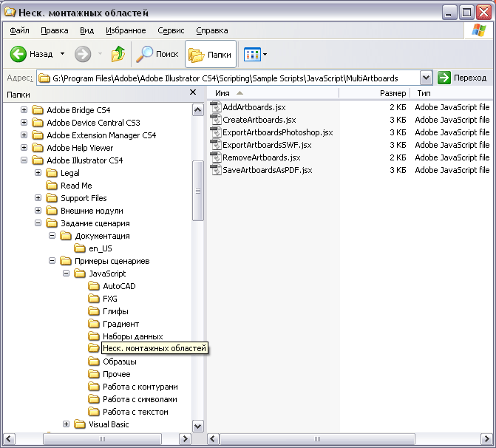Expand the Visual Basic folder node
The width and height of the screenshot is (496, 448).
[67, 424]
